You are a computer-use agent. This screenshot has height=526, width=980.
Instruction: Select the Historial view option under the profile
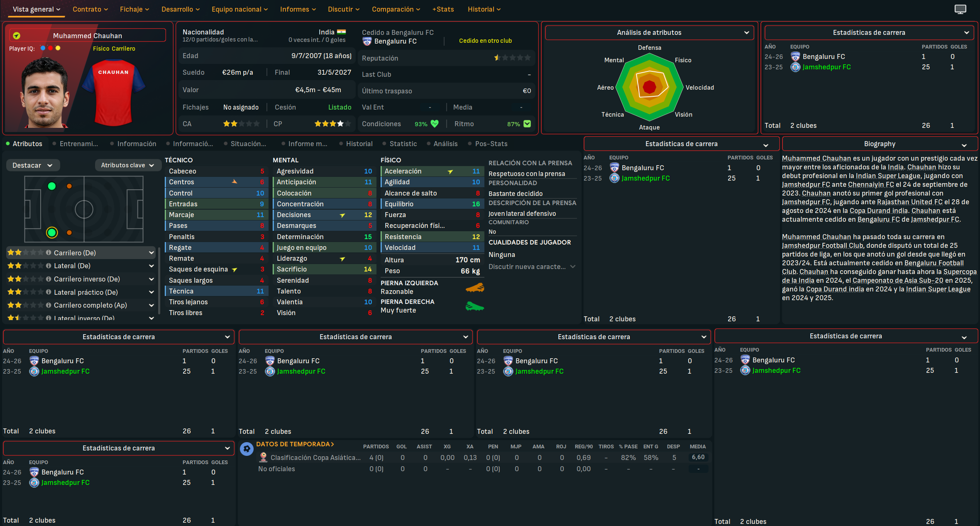pyautogui.click(x=356, y=144)
